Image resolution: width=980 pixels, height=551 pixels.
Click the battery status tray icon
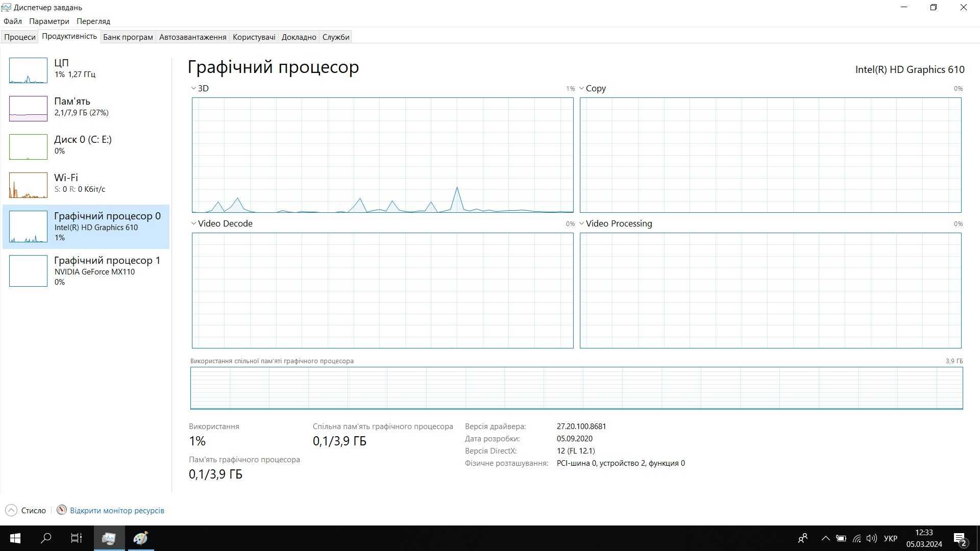tap(841, 538)
